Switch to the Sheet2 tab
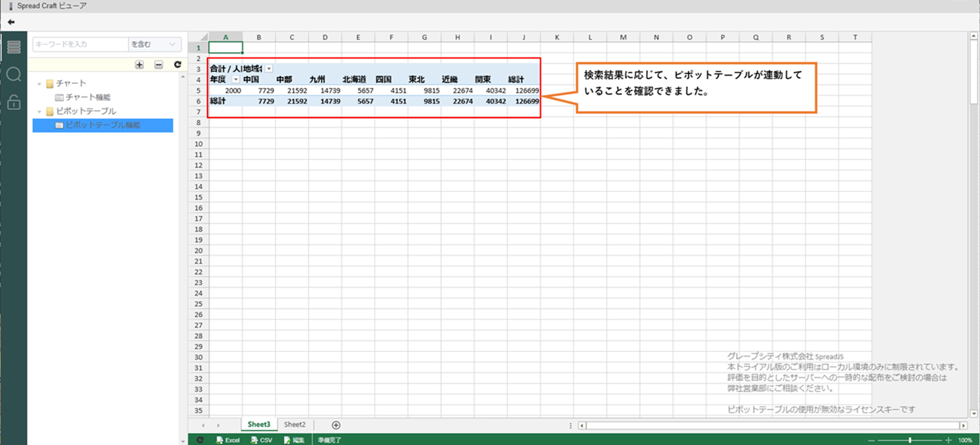The image size is (980, 445). 295,424
